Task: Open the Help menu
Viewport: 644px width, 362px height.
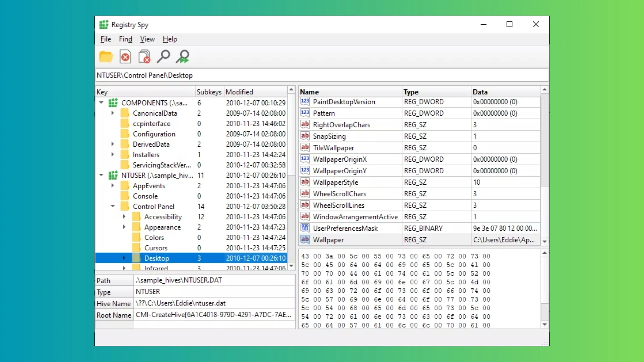Action: click(170, 39)
